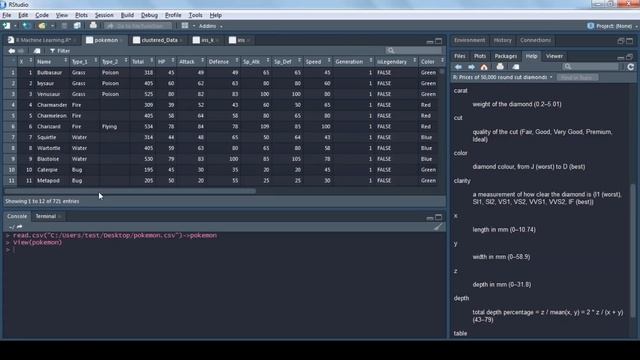Screen dimensions: 640x360
Task: Open the New File dropdown arrow
Action: pyautogui.click(x=15, y=26)
